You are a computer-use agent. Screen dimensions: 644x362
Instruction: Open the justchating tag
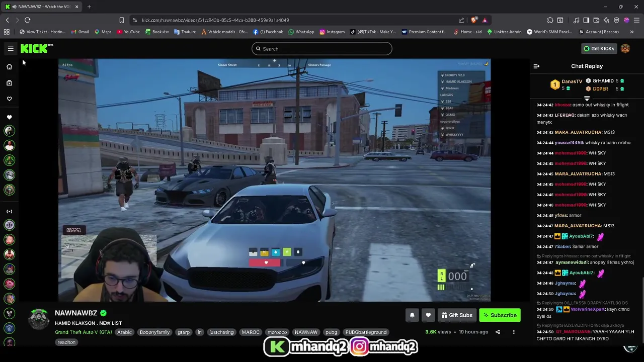click(221, 332)
